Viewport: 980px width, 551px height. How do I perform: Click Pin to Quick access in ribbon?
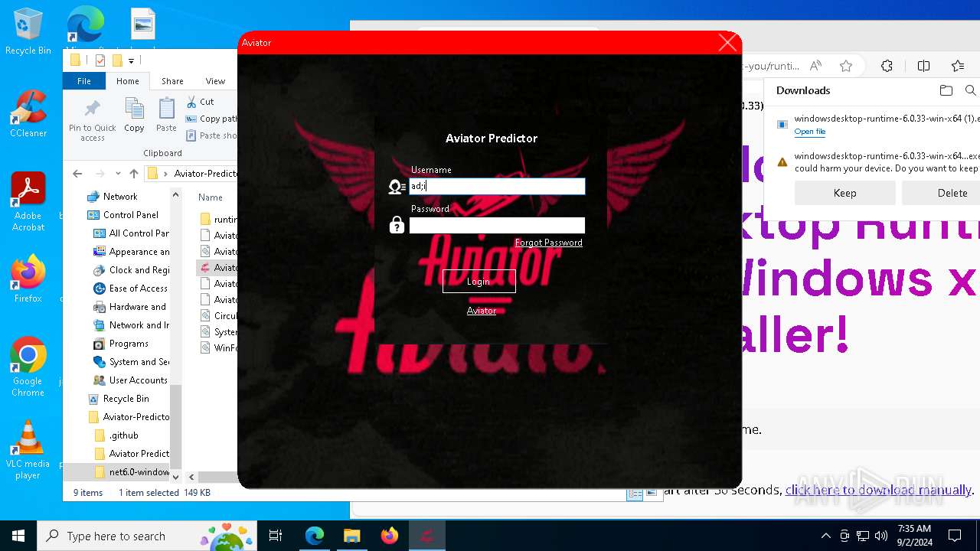click(x=93, y=120)
